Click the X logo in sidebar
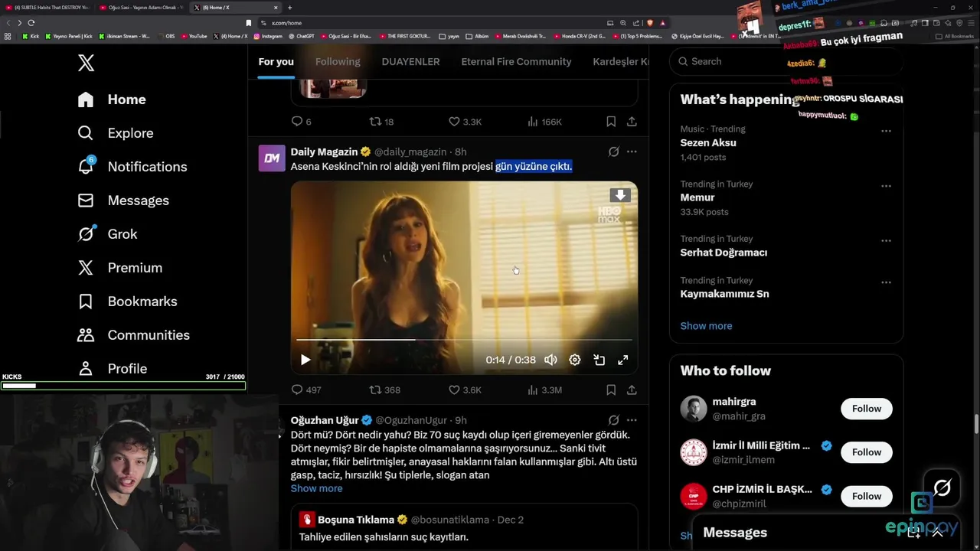Image resolution: width=980 pixels, height=551 pixels. (x=86, y=63)
